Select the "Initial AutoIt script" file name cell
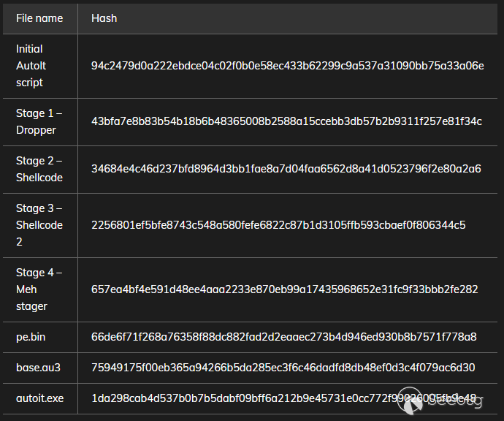 (30, 66)
